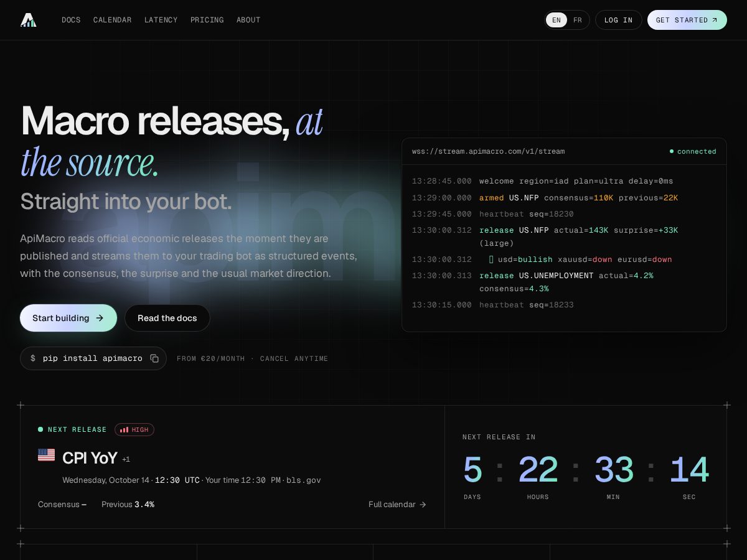Image resolution: width=747 pixels, height=560 pixels.
Task: Click the Read the docs button
Action: [x=167, y=318]
